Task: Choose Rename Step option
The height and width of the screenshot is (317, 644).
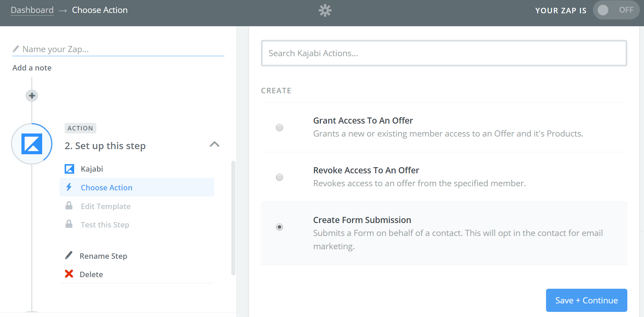Action: tap(103, 256)
